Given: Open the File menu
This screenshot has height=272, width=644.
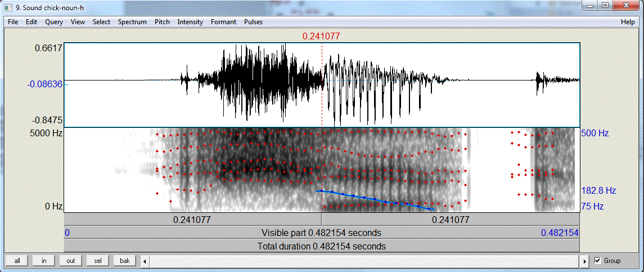Looking at the screenshot, I should click(x=13, y=22).
